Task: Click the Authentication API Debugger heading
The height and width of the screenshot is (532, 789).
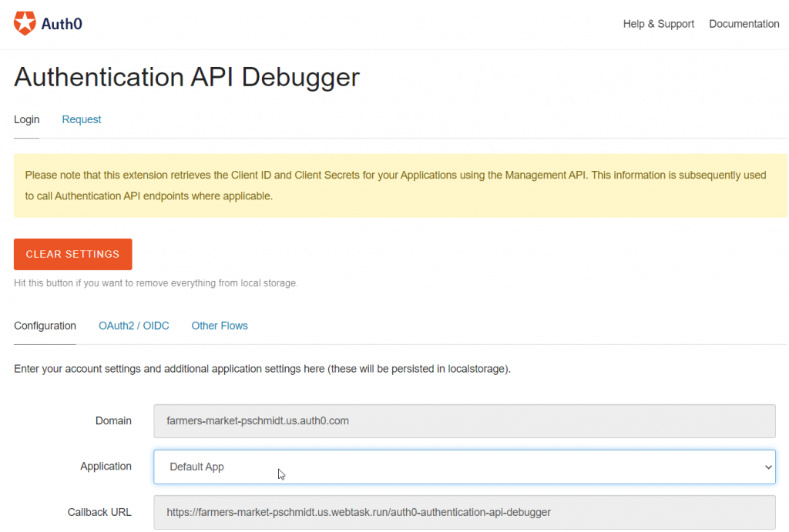Action: point(186,77)
